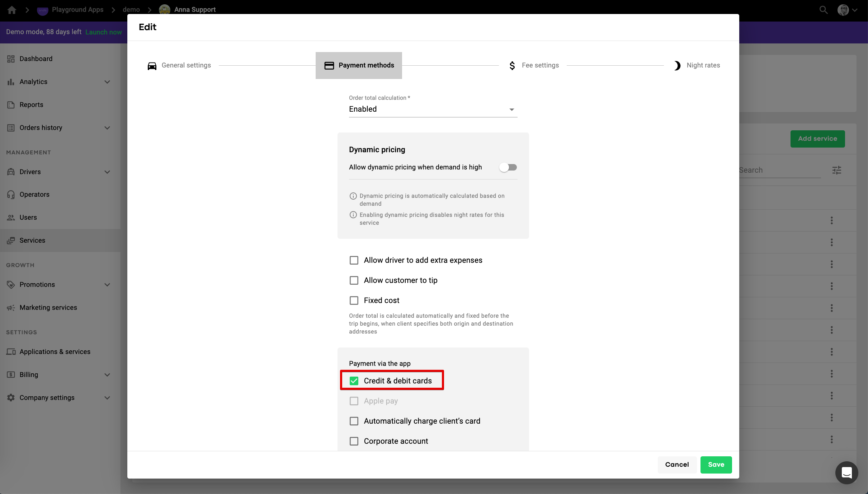The image size is (868, 494).
Task: Click the Company settings gear icon
Action: [11, 398]
